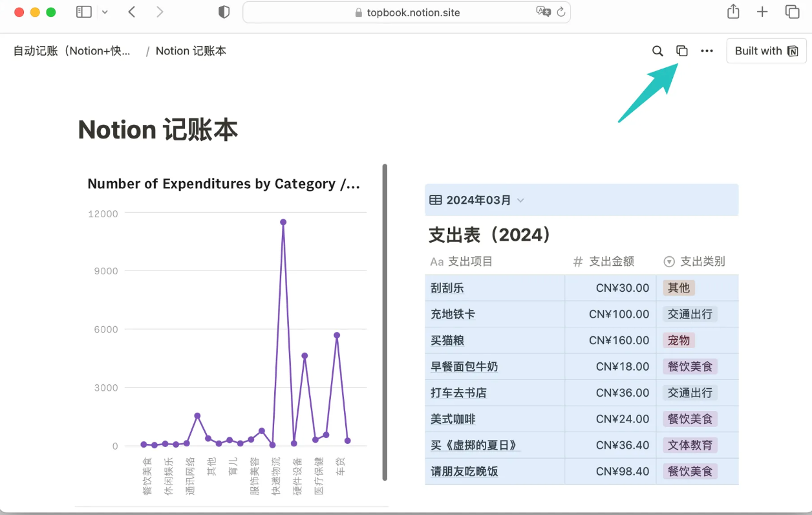Click the 通讯网络 chart axis label
Screen dimensions: 812x515
[190, 476]
